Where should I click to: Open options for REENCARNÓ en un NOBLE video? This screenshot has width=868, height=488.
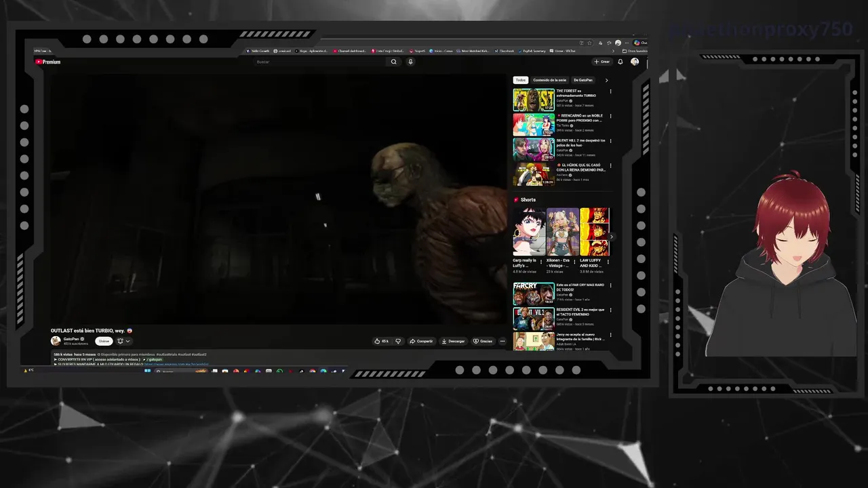click(610, 116)
